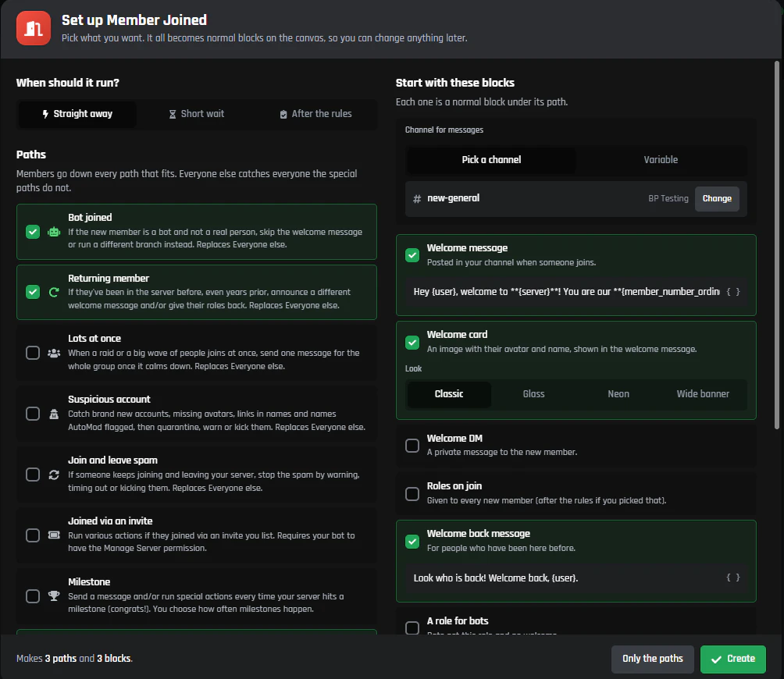Enable the A role for bots block
The image size is (784, 679).
click(x=412, y=627)
